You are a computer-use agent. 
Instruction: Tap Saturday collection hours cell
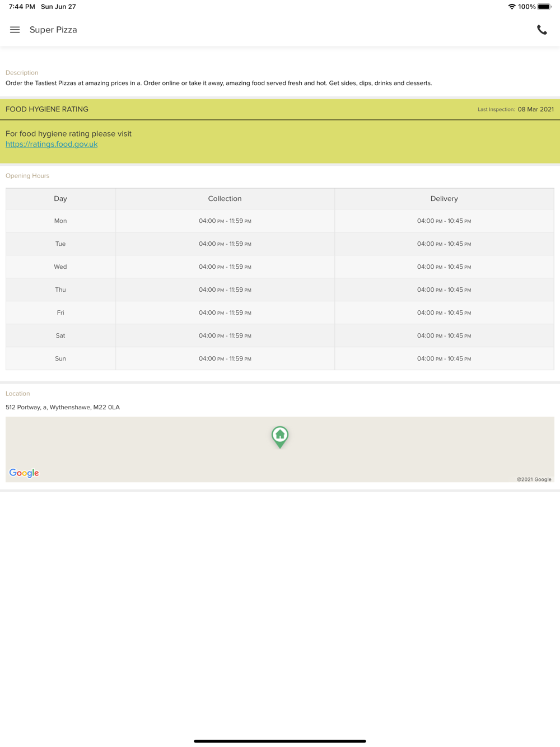click(x=225, y=335)
